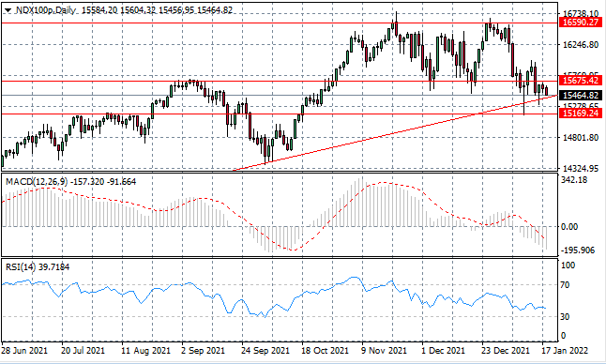Click the 2 Sep 2021 date label
Viewport: 606px width, 364px height.
pos(203,351)
